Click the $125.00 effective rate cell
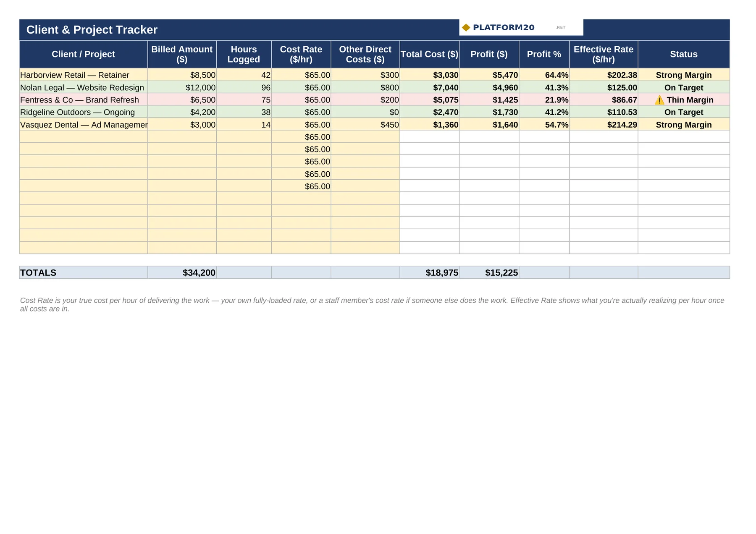This screenshot has width=756, height=534. coord(604,87)
